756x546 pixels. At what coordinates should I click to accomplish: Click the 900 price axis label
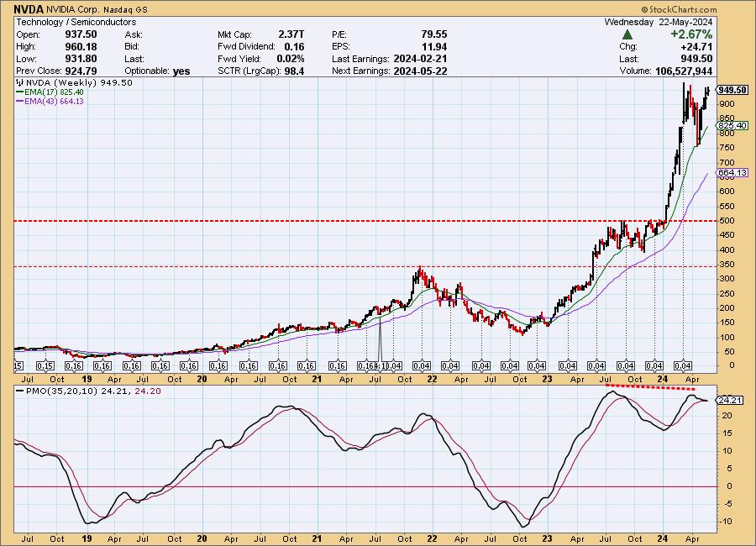726,103
